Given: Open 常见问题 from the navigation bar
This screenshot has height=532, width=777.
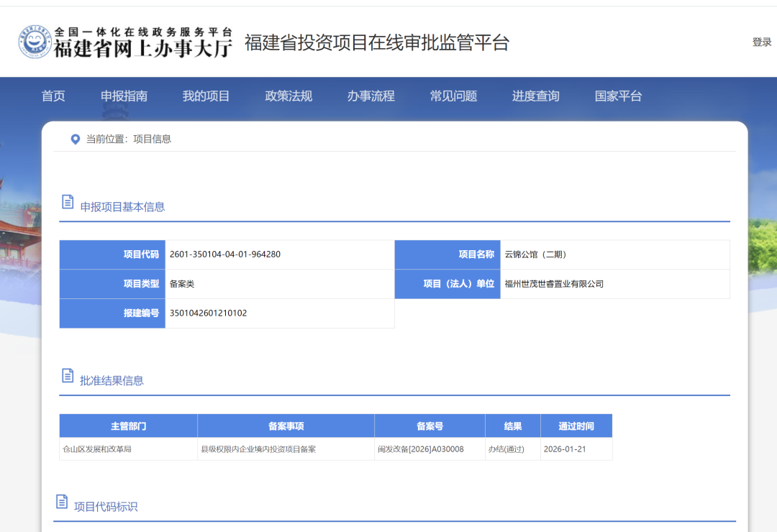Looking at the screenshot, I should [x=453, y=96].
